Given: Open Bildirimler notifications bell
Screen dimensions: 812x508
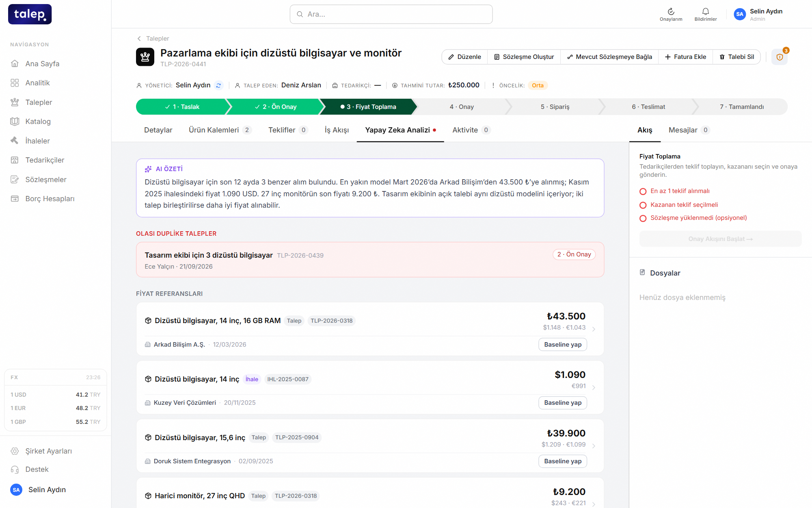Looking at the screenshot, I should tap(706, 14).
